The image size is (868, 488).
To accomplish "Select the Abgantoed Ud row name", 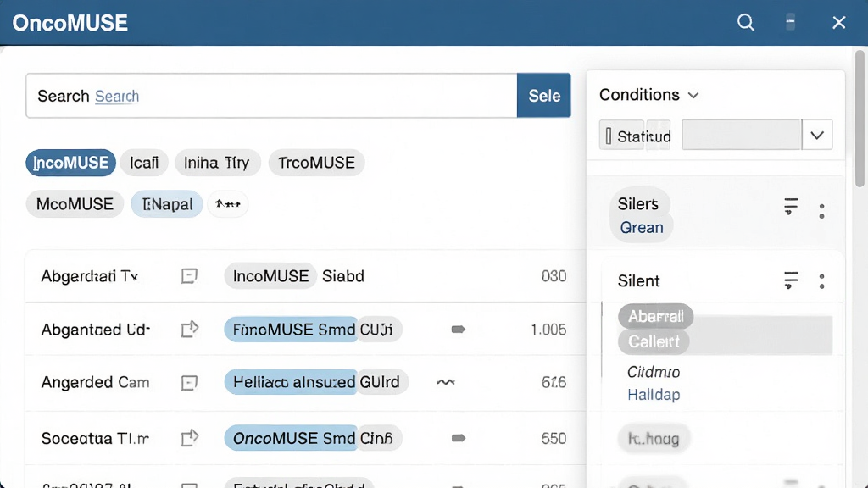I will click(x=95, y=330).
